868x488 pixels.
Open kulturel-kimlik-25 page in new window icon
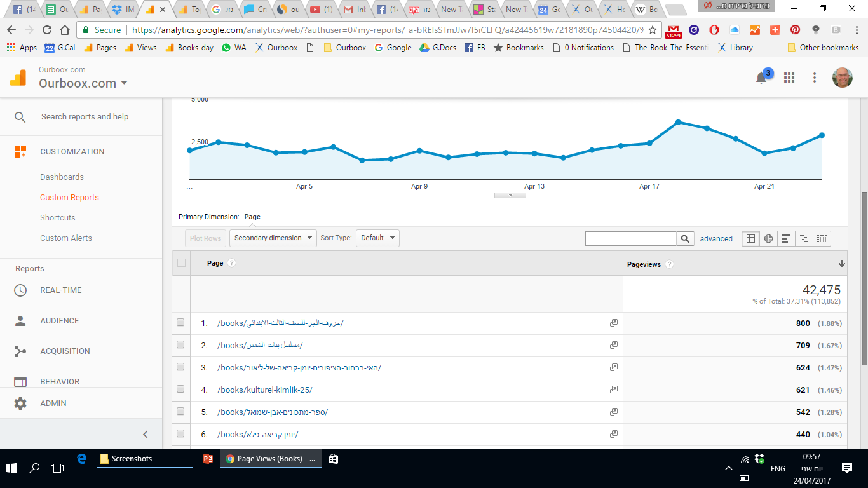(x=613, y=390)
